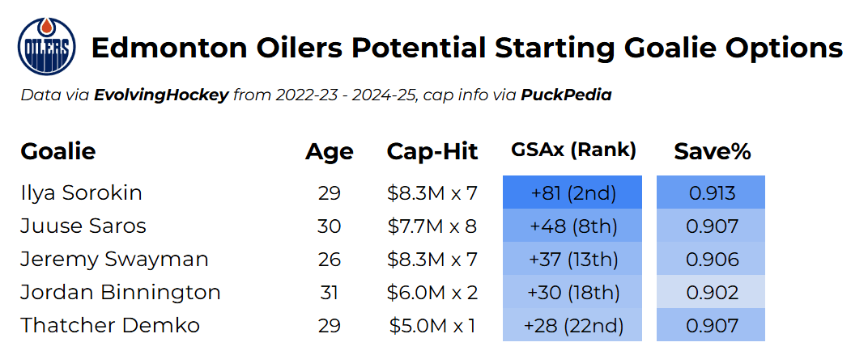Click the Age column header
This screenshot has height=355, width=868.
[329, 151]
